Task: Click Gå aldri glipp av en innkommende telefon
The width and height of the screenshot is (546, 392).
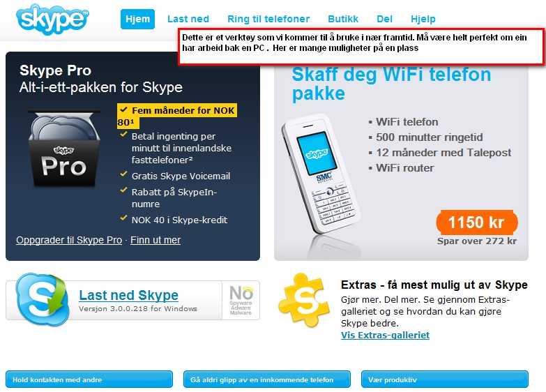Action: click(x=267, y=379)
